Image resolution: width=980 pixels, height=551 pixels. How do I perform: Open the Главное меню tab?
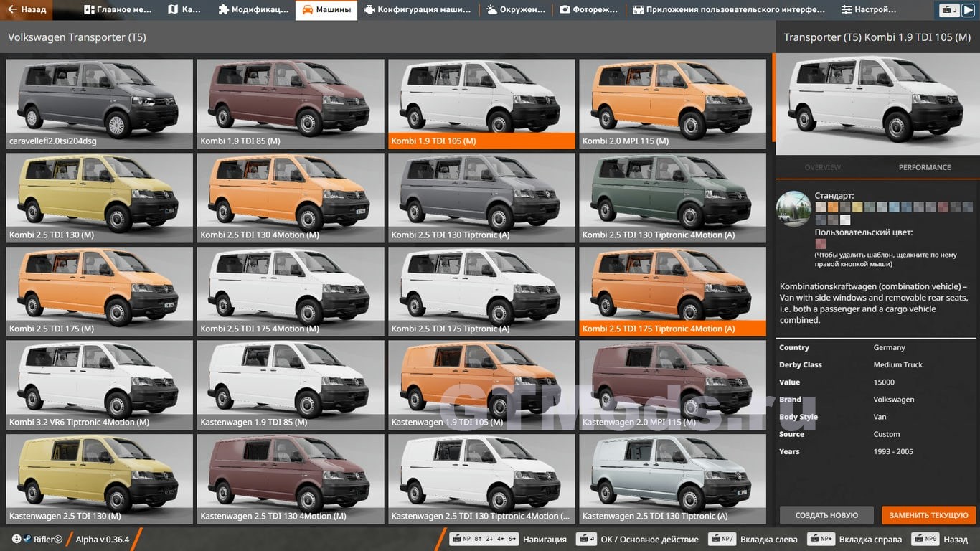click(x=118, y=10)
